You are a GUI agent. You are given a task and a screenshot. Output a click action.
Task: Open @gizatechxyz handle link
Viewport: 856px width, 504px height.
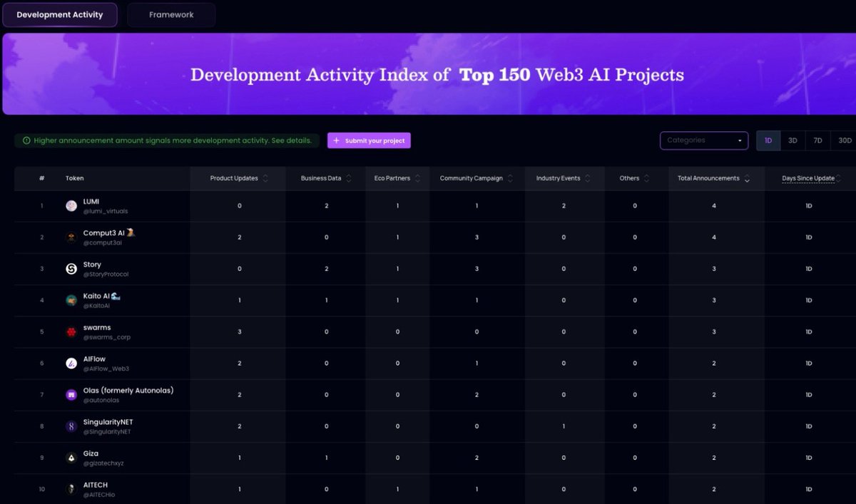pos(104,463)
